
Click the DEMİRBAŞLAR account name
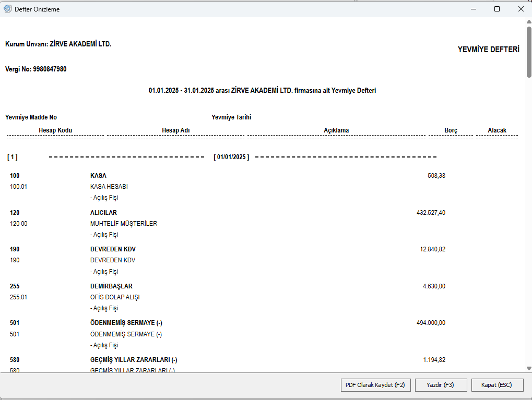coord(111,286)
